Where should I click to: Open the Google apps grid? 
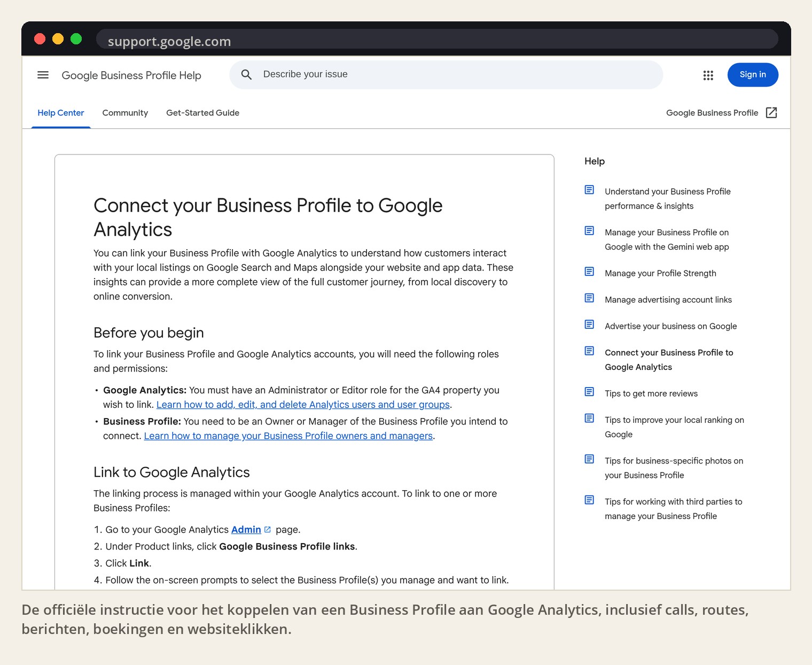click(708, 75)
